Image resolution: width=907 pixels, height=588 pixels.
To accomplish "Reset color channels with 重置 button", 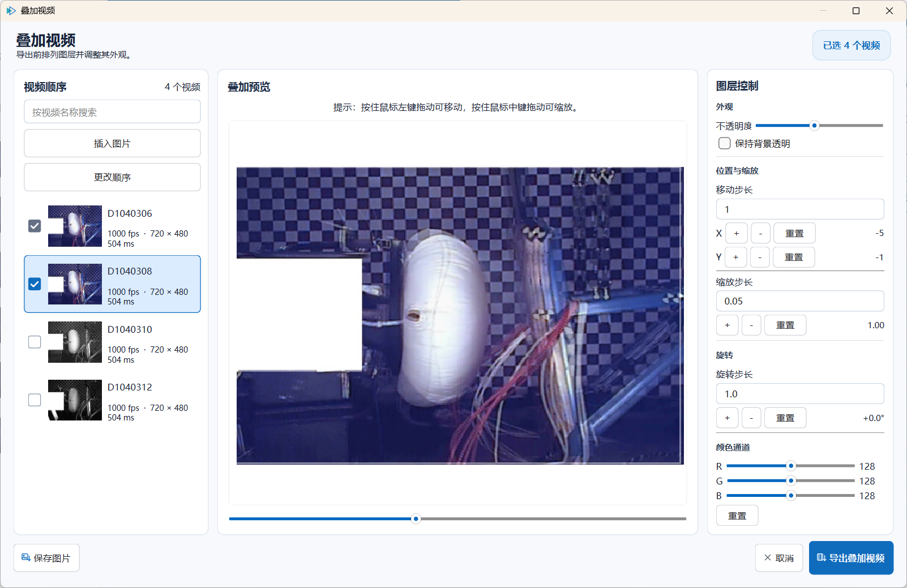I will [x=737, y=516].
